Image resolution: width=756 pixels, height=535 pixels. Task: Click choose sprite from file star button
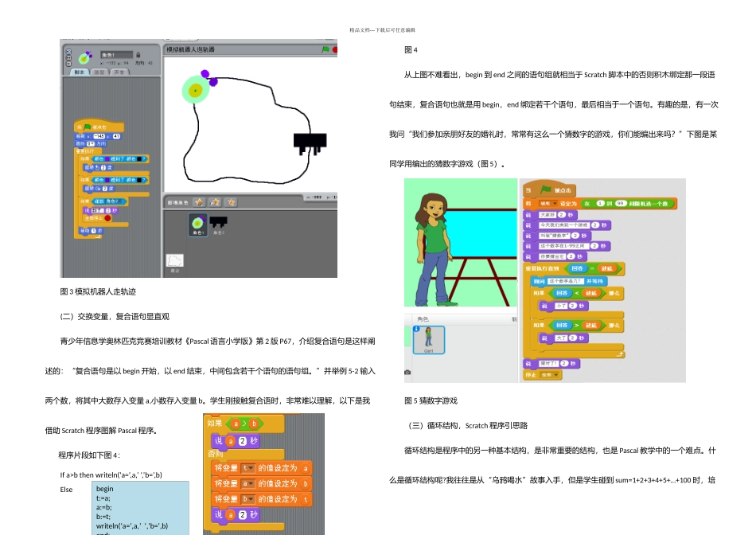(x=215, y=202)
